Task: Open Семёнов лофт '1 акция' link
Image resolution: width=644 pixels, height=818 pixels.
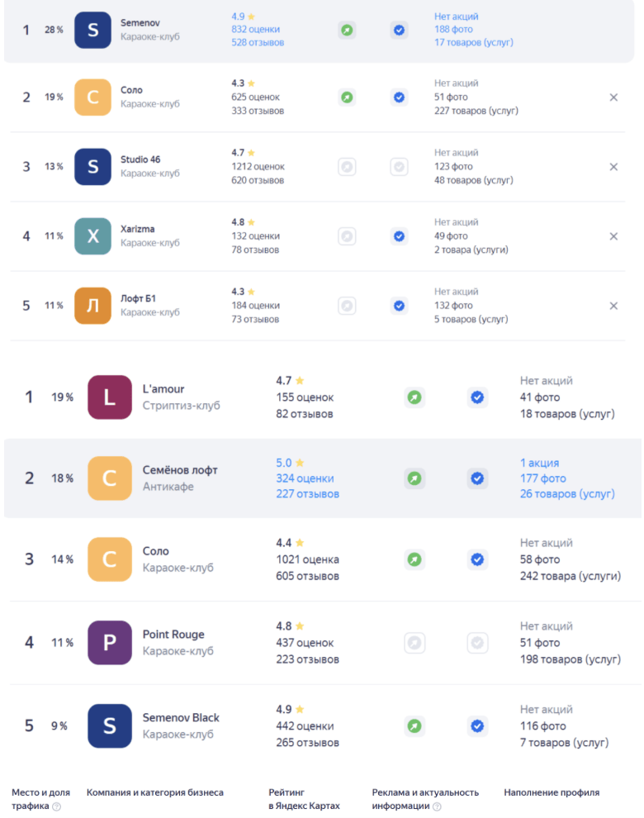Action: pyautogui.click(x=540, y=463)
